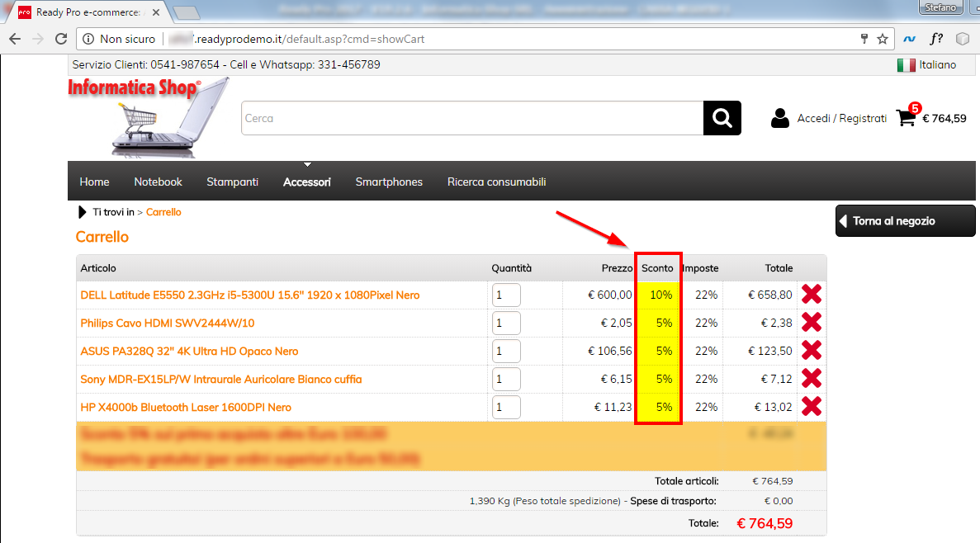Viewport: 980px width, 543px height.
Task: Click the Carrello breadcrumb link
Action: pyautogui.click(x=163, y=212)
